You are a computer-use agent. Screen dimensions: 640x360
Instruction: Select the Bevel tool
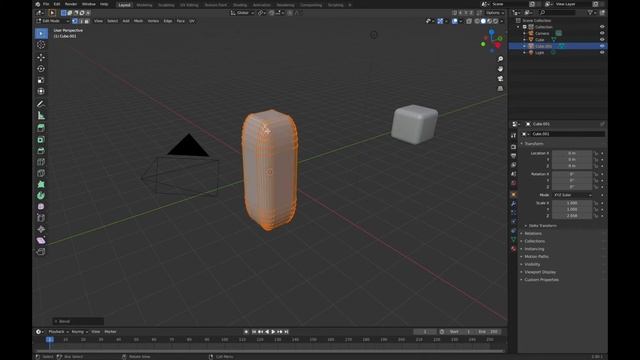pos(41,151)
